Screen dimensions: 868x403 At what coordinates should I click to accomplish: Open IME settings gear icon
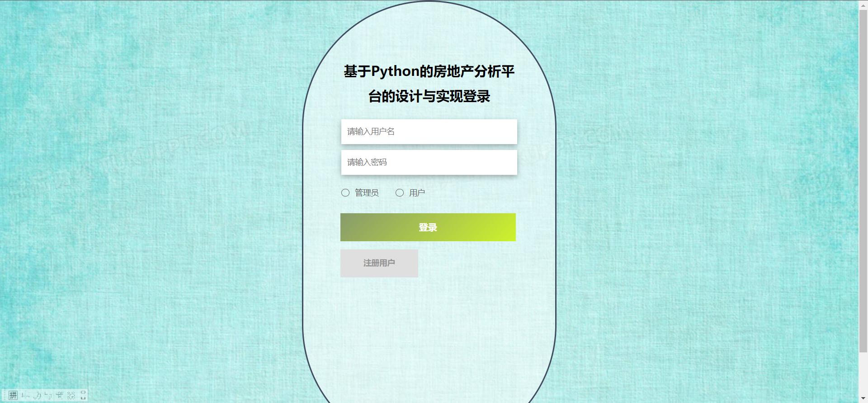point(71,396)
